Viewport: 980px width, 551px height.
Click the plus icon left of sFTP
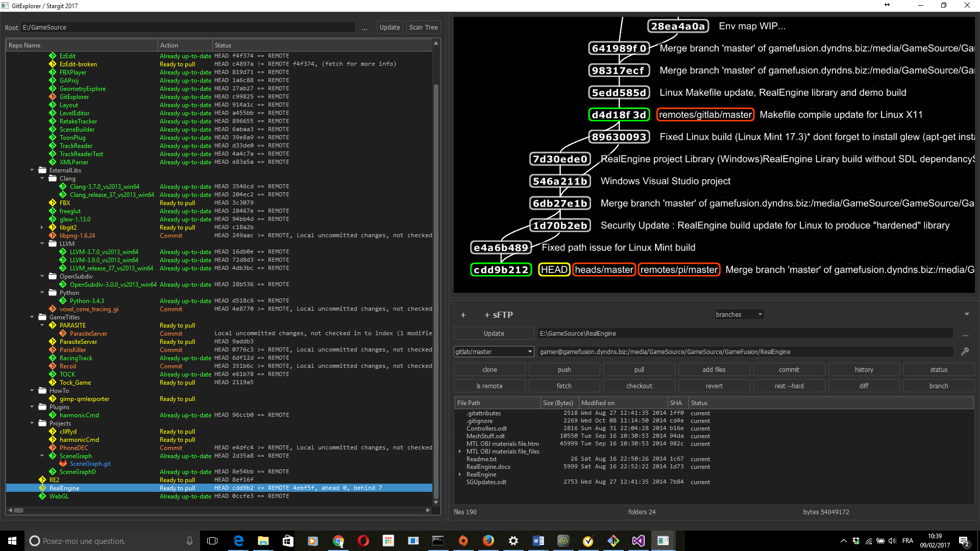click(x=463, y=315)
